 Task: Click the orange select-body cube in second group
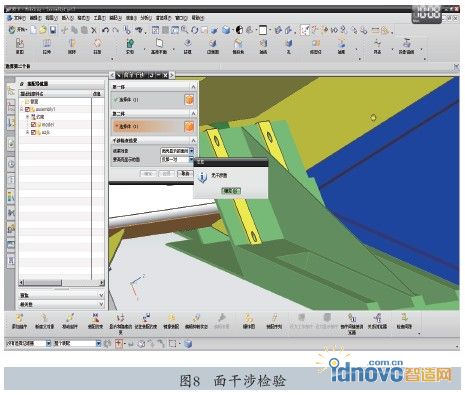pos(189,127)
